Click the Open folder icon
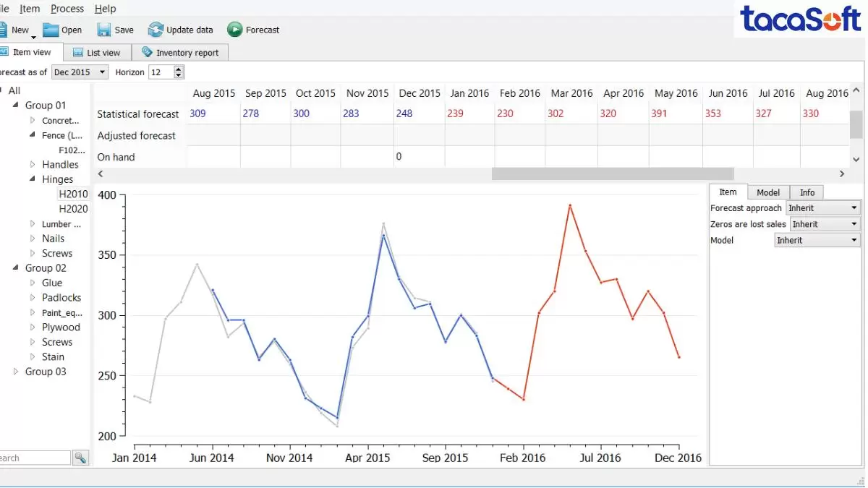 tap(51, 30)
